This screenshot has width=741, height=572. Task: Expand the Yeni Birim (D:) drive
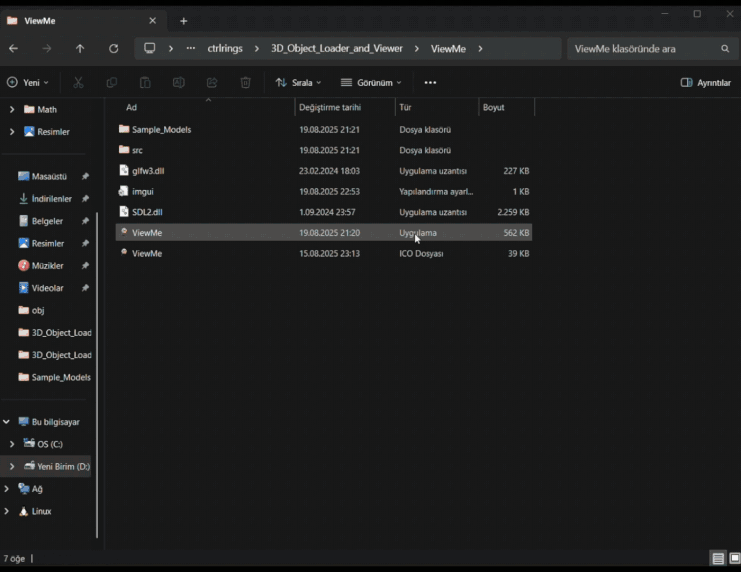pyautogui.click(x=12, y=467)
